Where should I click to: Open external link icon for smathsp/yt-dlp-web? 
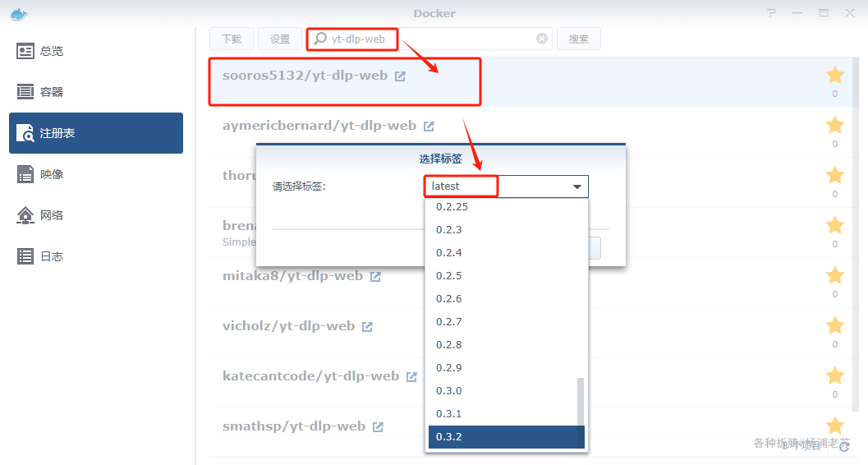pyautogui.click(x=378, y=427)
